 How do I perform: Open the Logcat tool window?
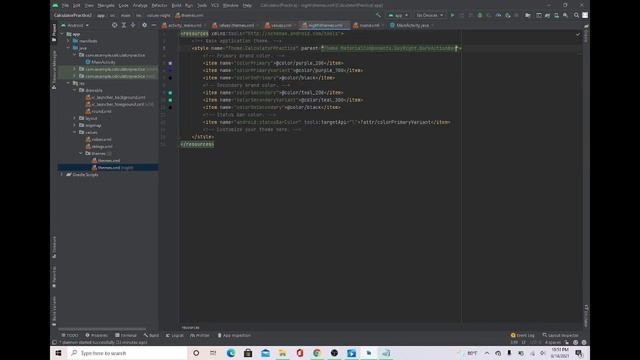[175, 336]
